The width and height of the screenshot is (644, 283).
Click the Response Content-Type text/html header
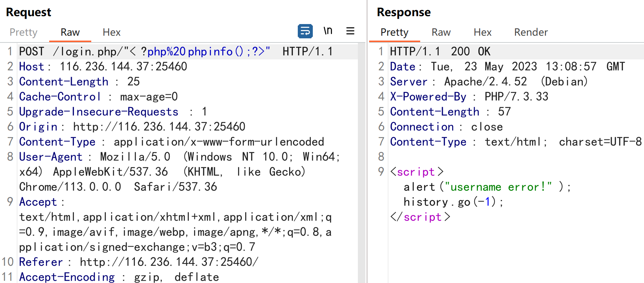point(516,142)
